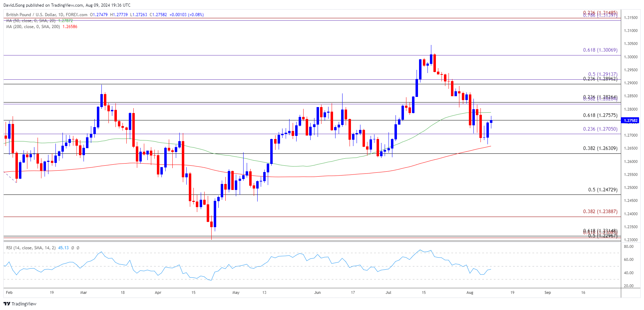Image resolution: width=644 pixels, height=310 pixels.
Task: Click the low value L1.27263 in the header
Action: click(139, 15)
